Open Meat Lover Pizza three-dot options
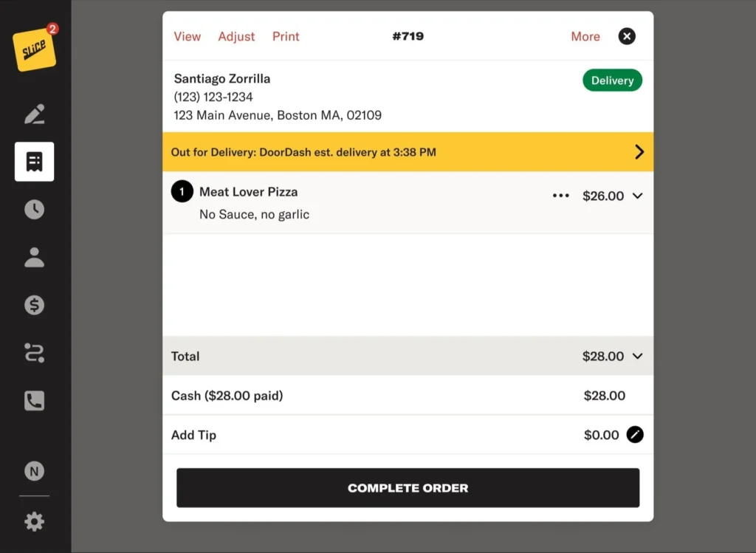The image size is (756, 553). click(561, 196)
